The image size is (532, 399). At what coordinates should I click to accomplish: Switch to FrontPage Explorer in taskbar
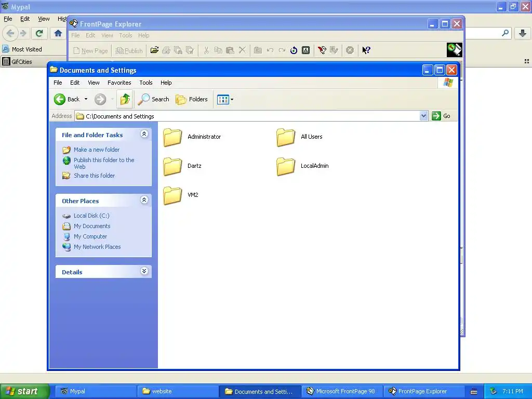424,391
